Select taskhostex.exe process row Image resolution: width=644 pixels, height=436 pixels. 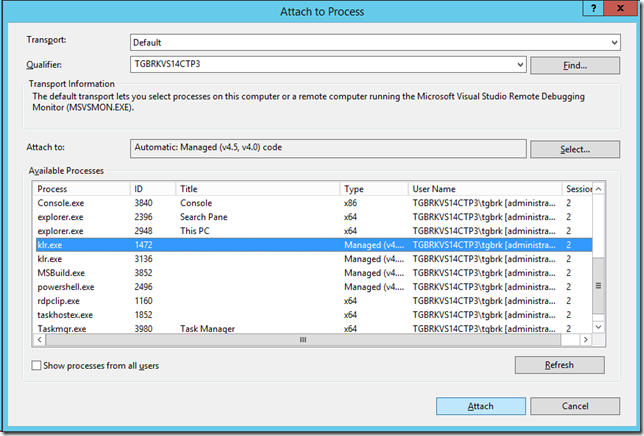[313, 315]
